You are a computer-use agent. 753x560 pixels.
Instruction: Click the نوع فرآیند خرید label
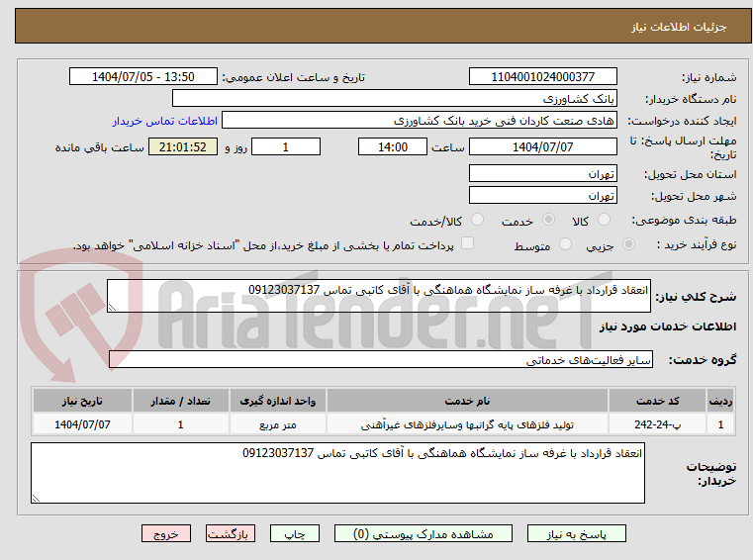click(697, 245)
